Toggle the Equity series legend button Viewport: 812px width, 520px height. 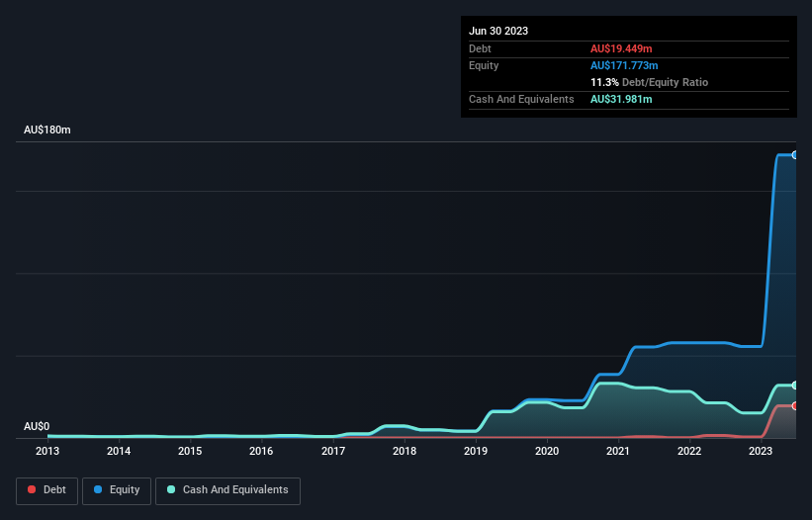117,490
